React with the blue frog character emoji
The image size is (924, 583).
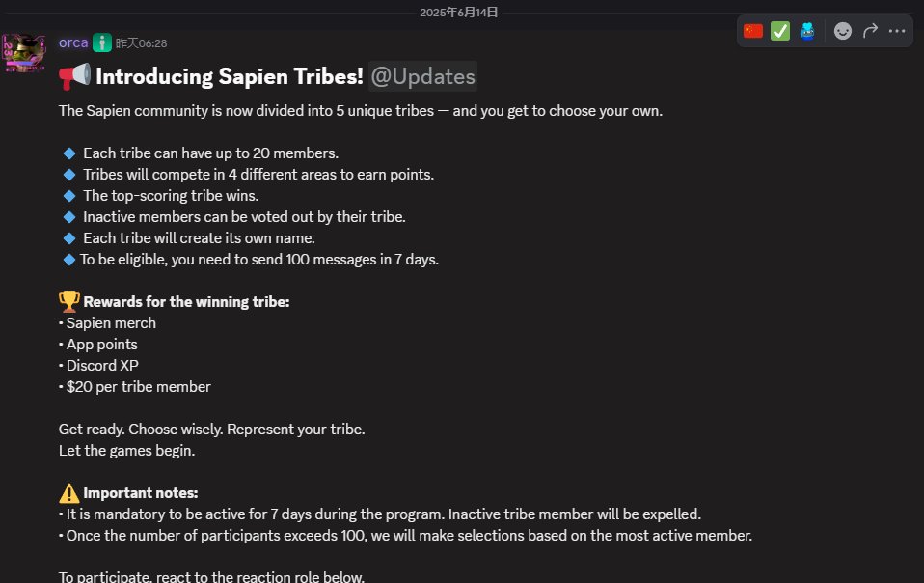pos(806,31)
